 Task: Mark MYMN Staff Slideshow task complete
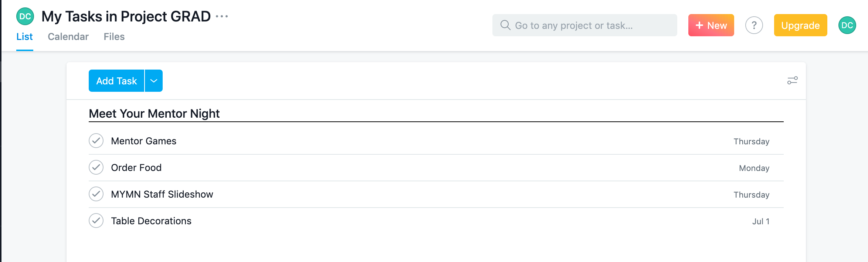96,194
